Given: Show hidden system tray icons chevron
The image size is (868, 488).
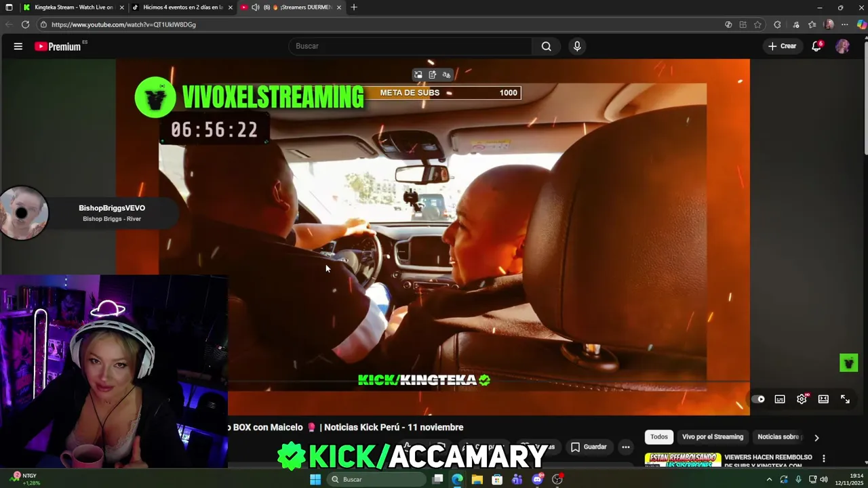Looking at the screenshot, I should click(769, 479).
